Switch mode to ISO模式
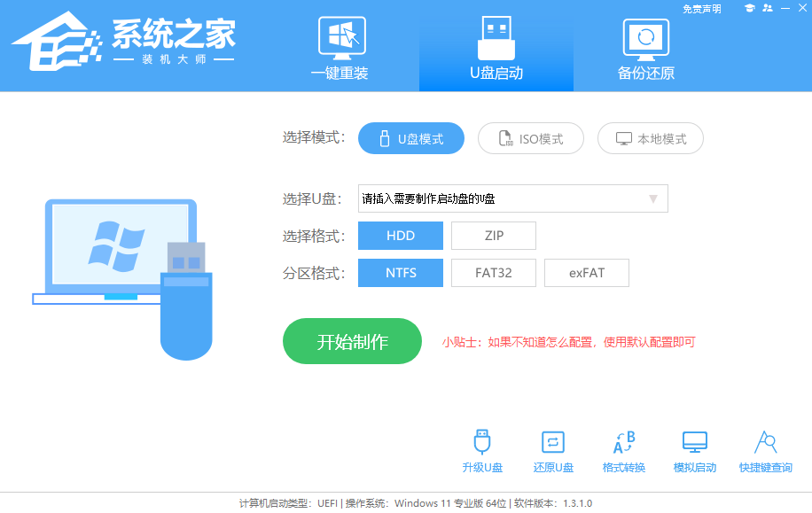812x513 pixels. (530, 138)
